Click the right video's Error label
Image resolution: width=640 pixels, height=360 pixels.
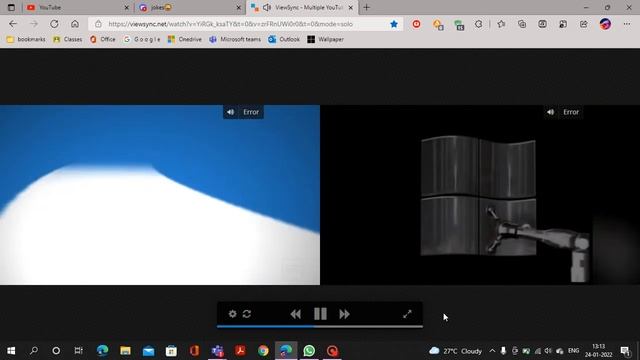(571, 112)
